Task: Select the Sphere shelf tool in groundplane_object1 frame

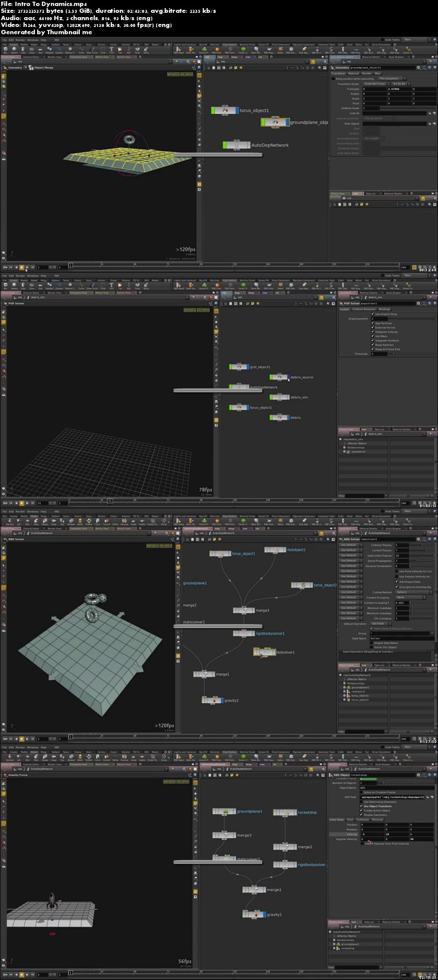Action: coord(14,50)
